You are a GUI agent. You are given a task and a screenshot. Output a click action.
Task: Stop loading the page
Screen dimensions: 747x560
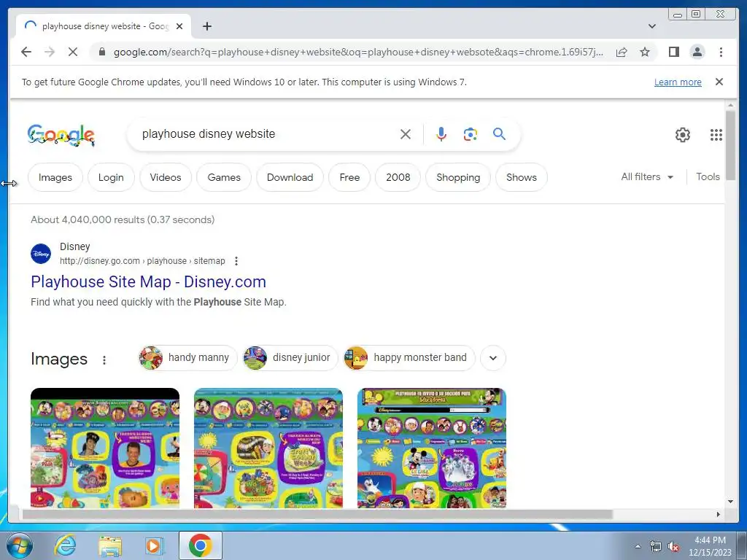pos(73,52)
